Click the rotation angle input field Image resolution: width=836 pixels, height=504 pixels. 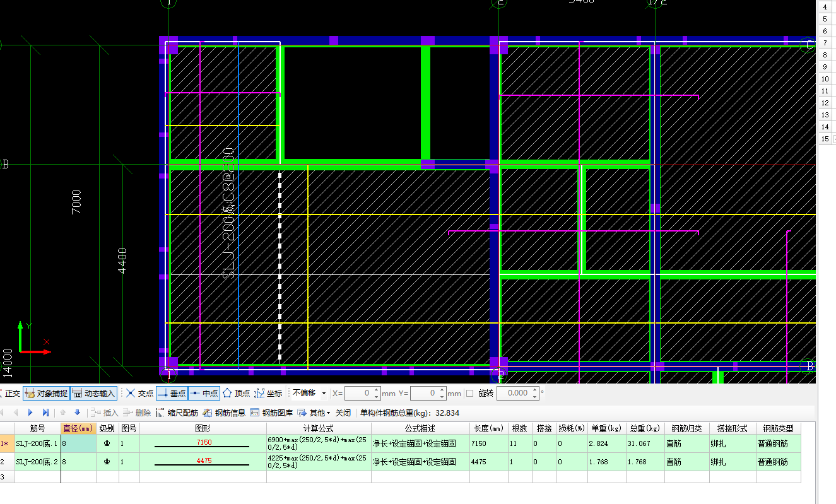(x=514, y=393)
